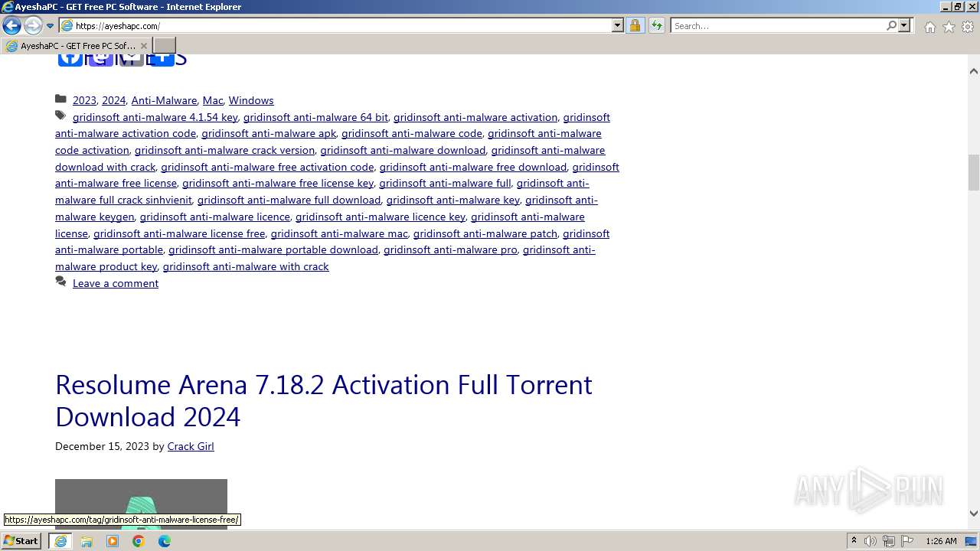Open the 2023 category link
The width and height of the screenshot is (980, 551).
(84, 100)
